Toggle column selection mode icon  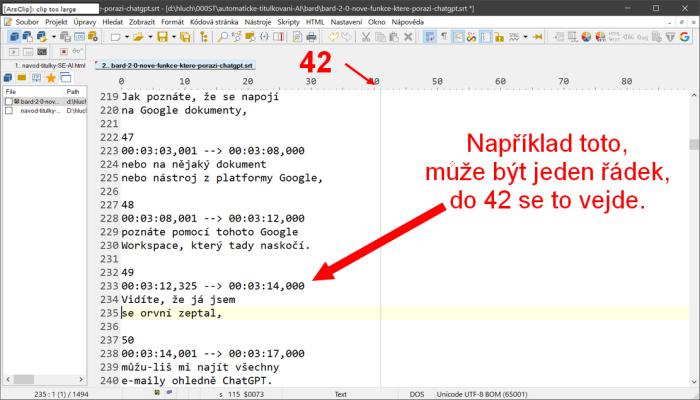(486, 37)
